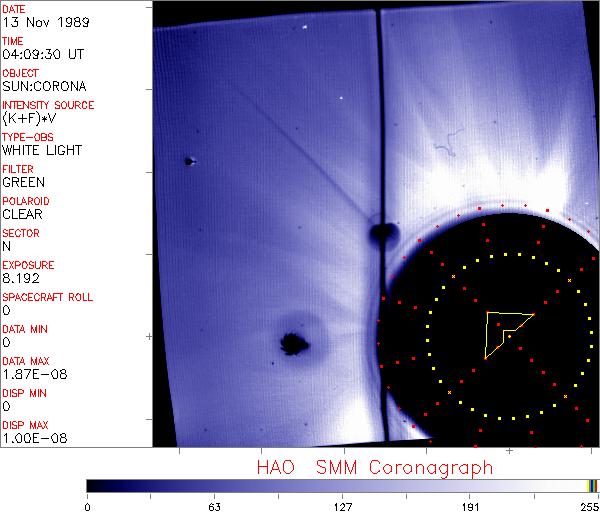Click the TIME label
The image size is (600, 512).
click(x=13, y=41)
